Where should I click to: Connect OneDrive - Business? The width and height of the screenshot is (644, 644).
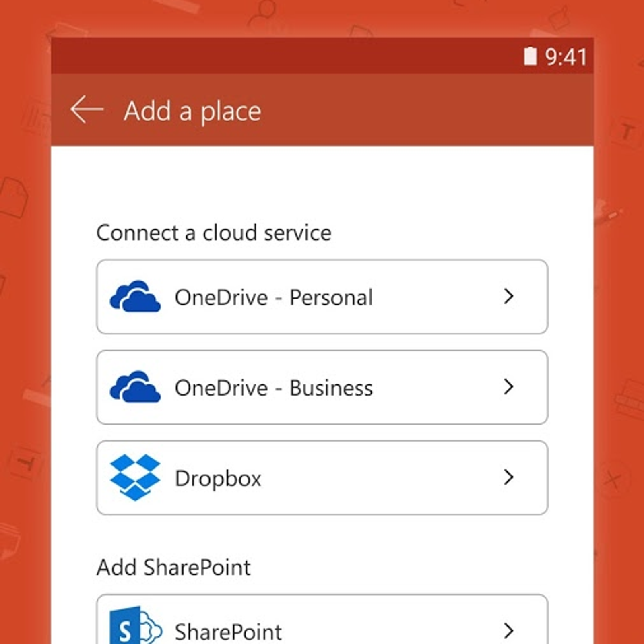322,387
